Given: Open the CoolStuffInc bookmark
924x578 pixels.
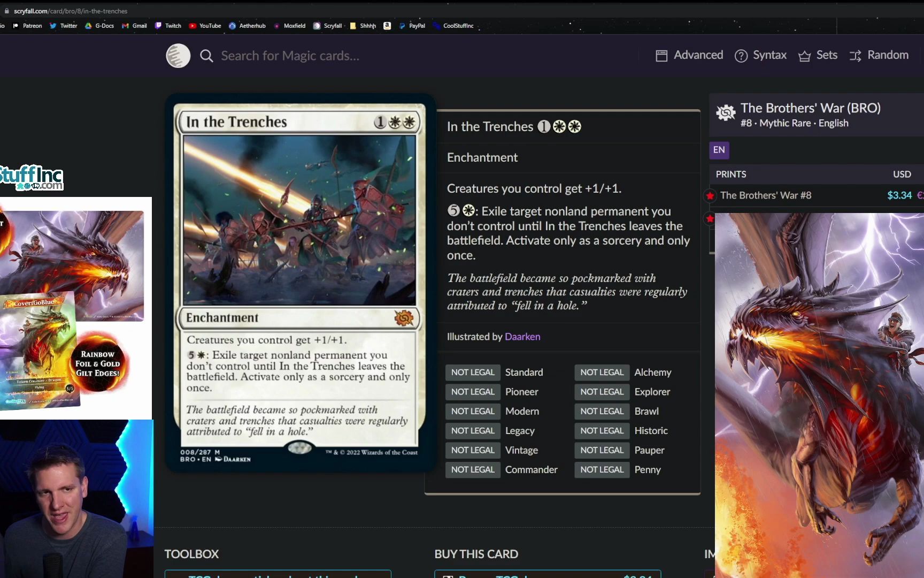Looking at the screenshot, I should (x=453, y=26).
